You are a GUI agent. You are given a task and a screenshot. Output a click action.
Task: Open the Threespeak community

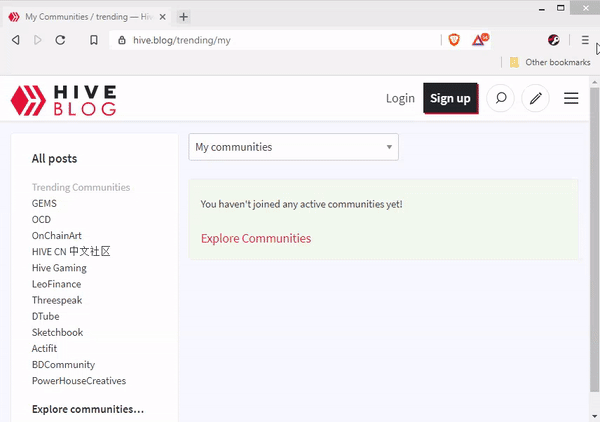click(57, 300)
